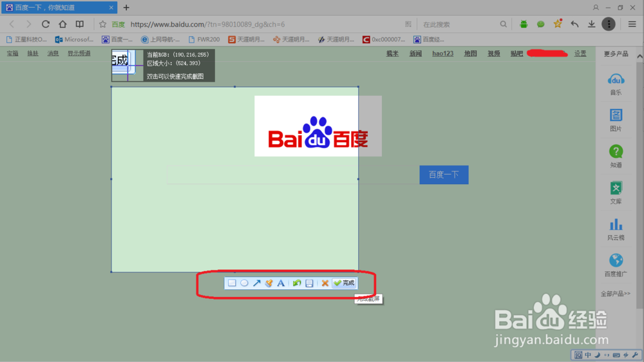Select the 百度一下，你就知道 tab
Image resolution: width=644 pixels, height=362 pixels.
click(59, 7)
